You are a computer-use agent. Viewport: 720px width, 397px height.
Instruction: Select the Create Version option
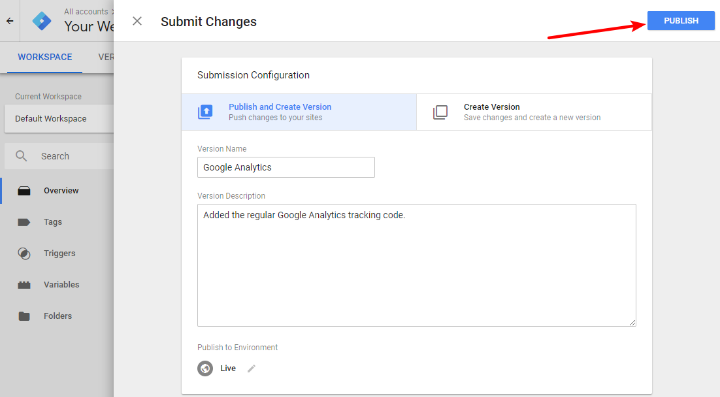point(534,112)
